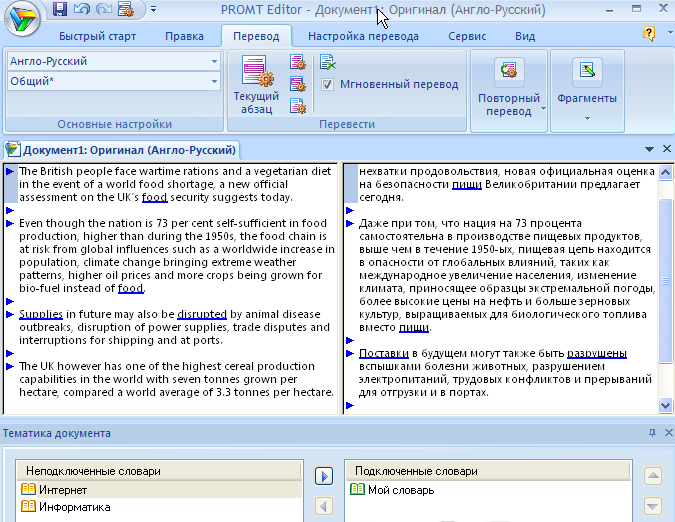Open the Фрагменты button
675x522 pixels.
pos(587,82)
